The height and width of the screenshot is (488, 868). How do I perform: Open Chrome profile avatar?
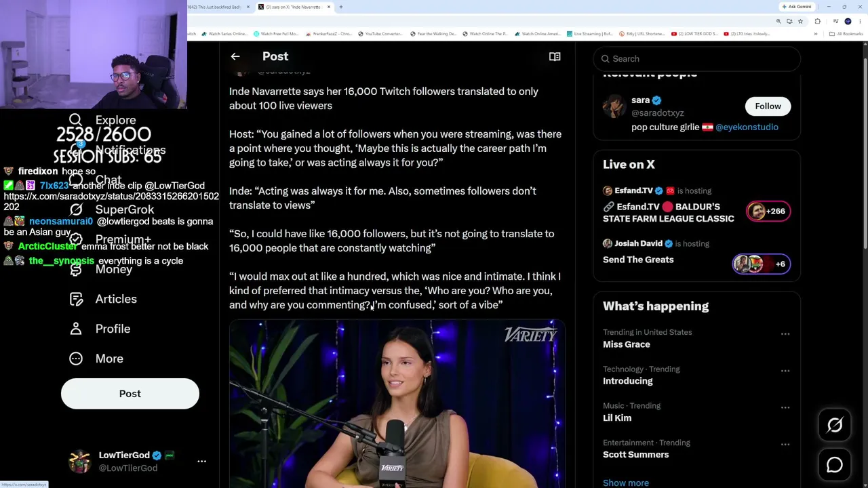(x=848, y=22)
